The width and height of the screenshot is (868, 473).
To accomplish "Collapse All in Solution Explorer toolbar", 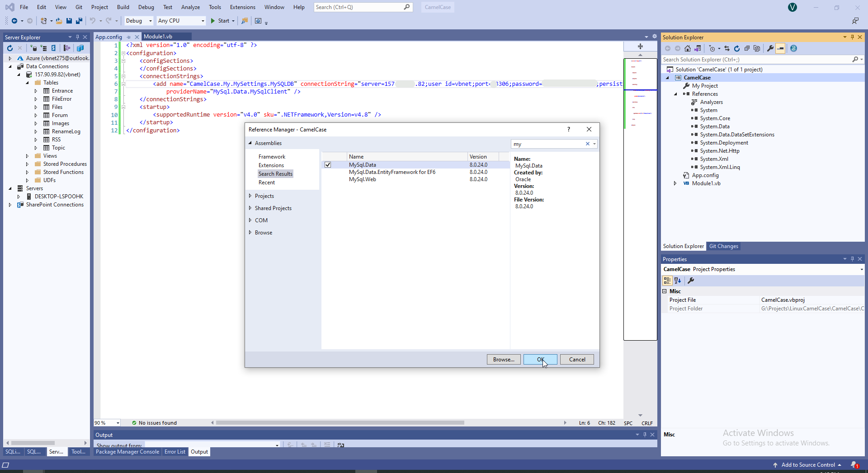I will (x=747, y=48).
